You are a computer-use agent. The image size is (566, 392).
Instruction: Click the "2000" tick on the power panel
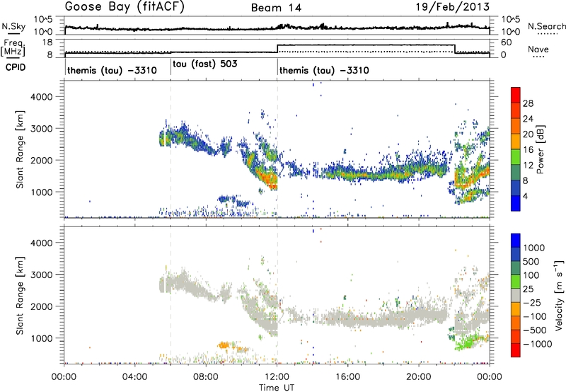41,160
